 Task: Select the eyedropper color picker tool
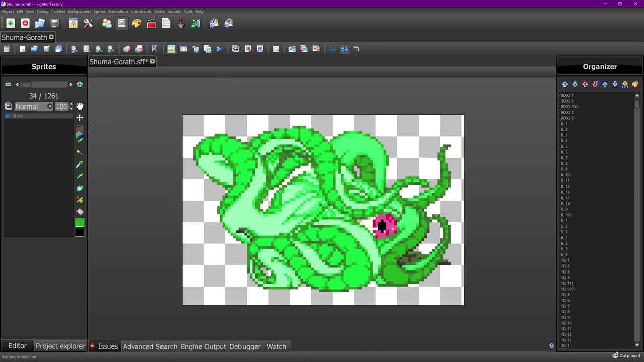pyautogui.click(x=79, y=164)
